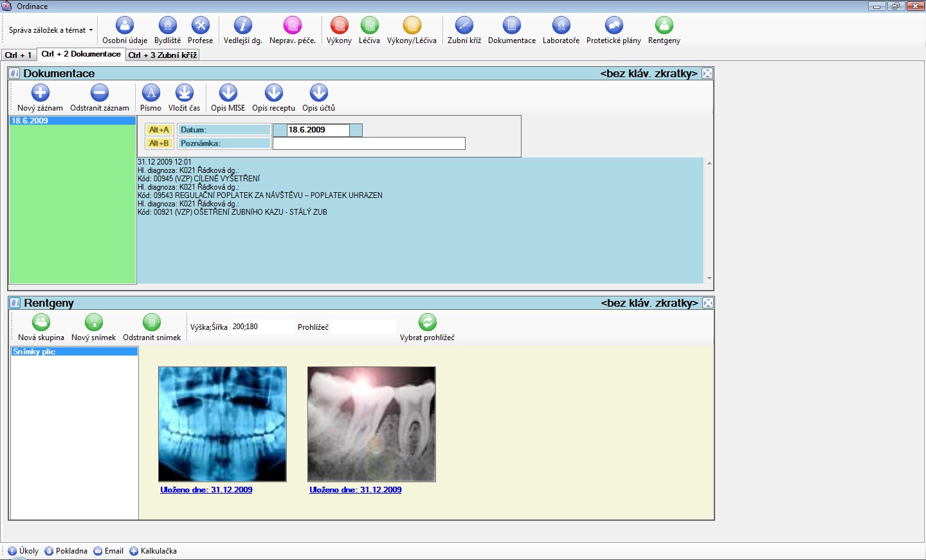926x560 pixels.
Task: Open the grayscale tooth X-ray thumbnail
Action: pyautogui.click(x=372, y=424)
